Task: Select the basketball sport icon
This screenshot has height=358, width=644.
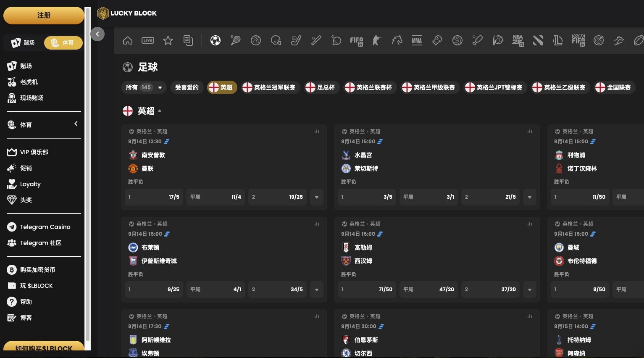Action: pos(256,40)
